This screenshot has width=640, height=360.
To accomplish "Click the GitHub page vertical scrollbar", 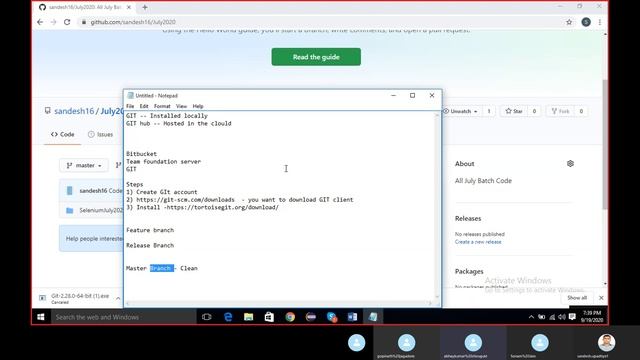I will pos(605,144).
